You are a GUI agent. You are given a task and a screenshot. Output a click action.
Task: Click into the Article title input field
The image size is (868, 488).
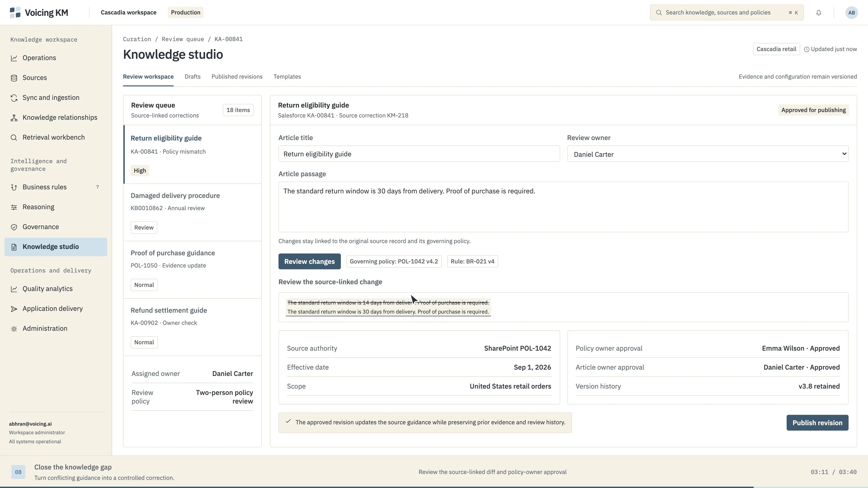coord(419,154)
